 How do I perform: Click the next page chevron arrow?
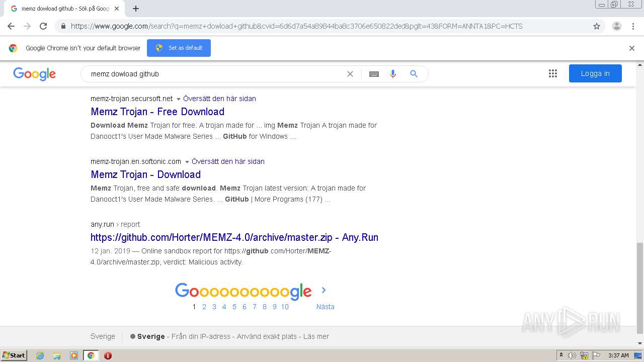coord(324,290)
